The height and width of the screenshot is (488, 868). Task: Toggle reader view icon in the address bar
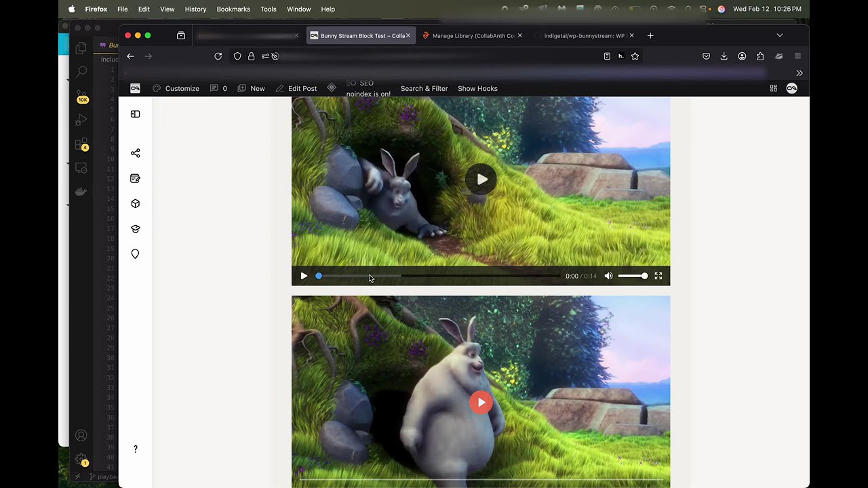click(607, 56)
